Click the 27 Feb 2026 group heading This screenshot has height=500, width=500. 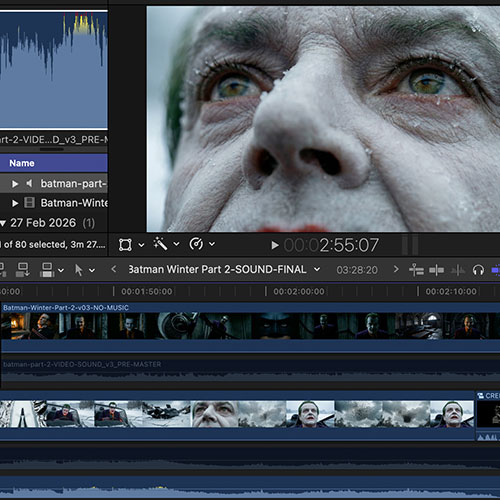(x=43, y=223)
